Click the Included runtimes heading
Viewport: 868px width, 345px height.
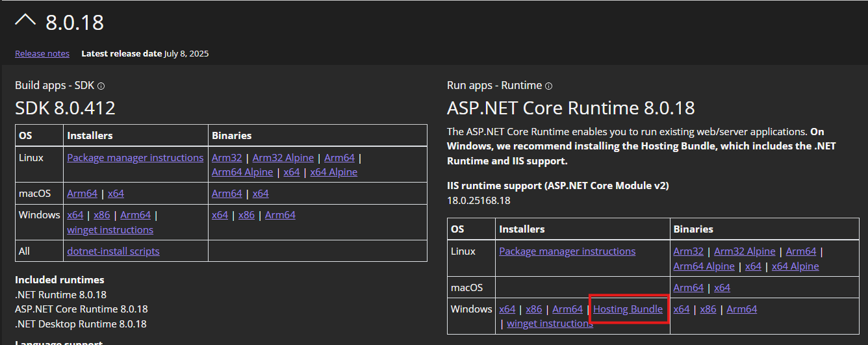pos(60,279)
